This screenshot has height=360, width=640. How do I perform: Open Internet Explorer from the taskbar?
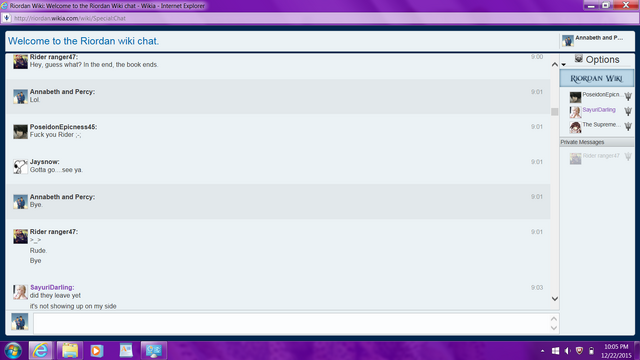pyautogui.click(x=40, y=350)
